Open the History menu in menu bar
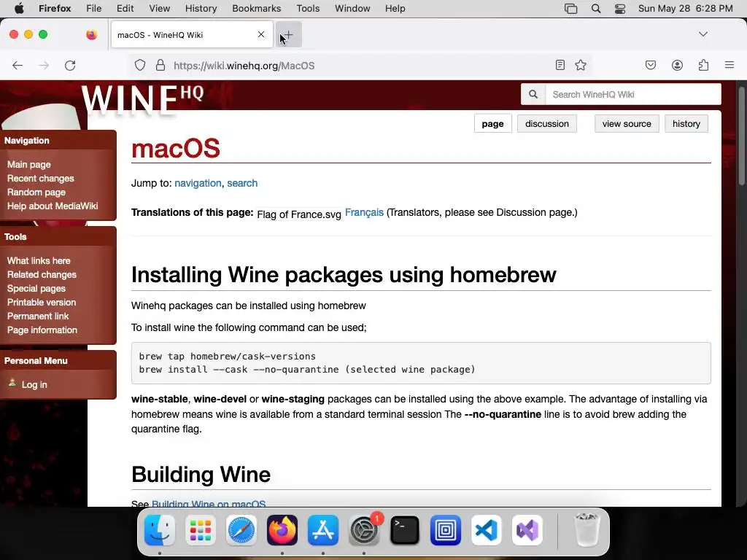Image resolution: width=747 pixels, height=560 pixels. pos(201,8)
